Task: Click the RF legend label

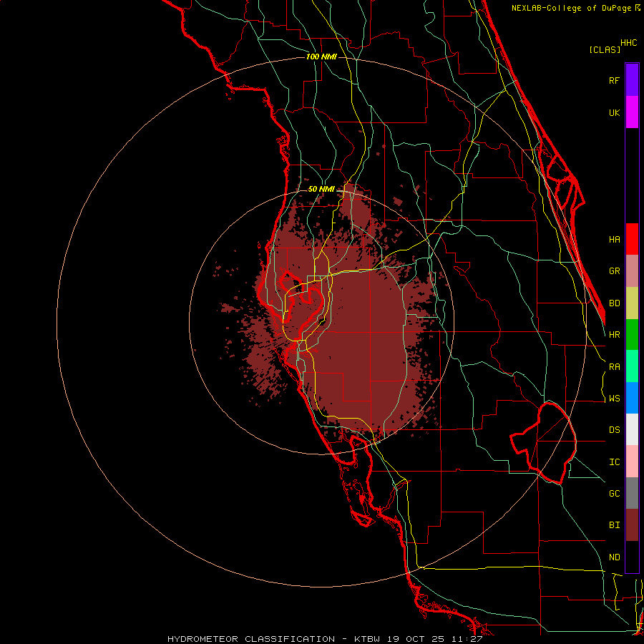Action: tap(614, 80)
